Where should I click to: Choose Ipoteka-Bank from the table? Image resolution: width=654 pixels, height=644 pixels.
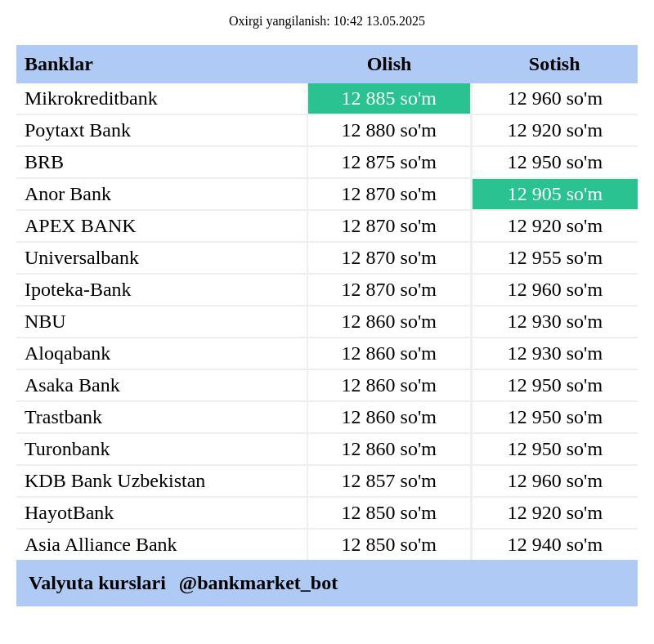click(x=78, y=290)
